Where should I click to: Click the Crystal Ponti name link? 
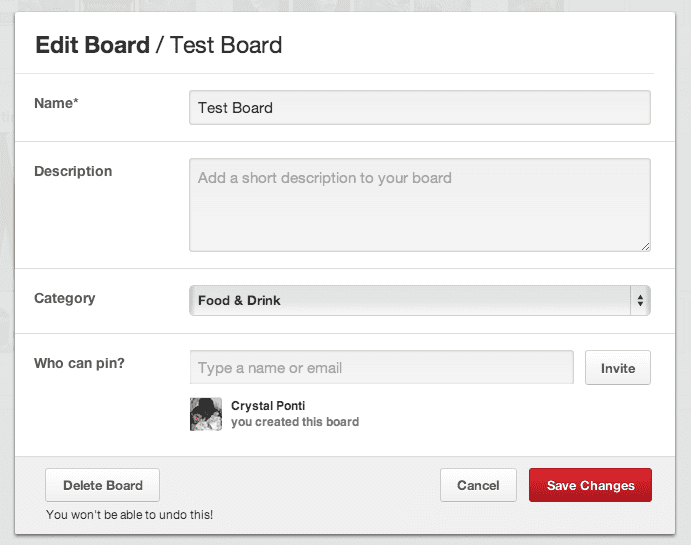point(268,406)
